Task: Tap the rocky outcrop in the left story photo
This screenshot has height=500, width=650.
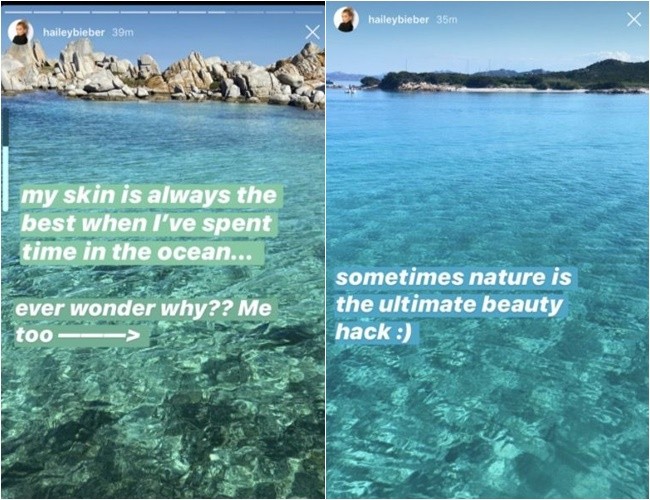Action: [x=163, y=75]
